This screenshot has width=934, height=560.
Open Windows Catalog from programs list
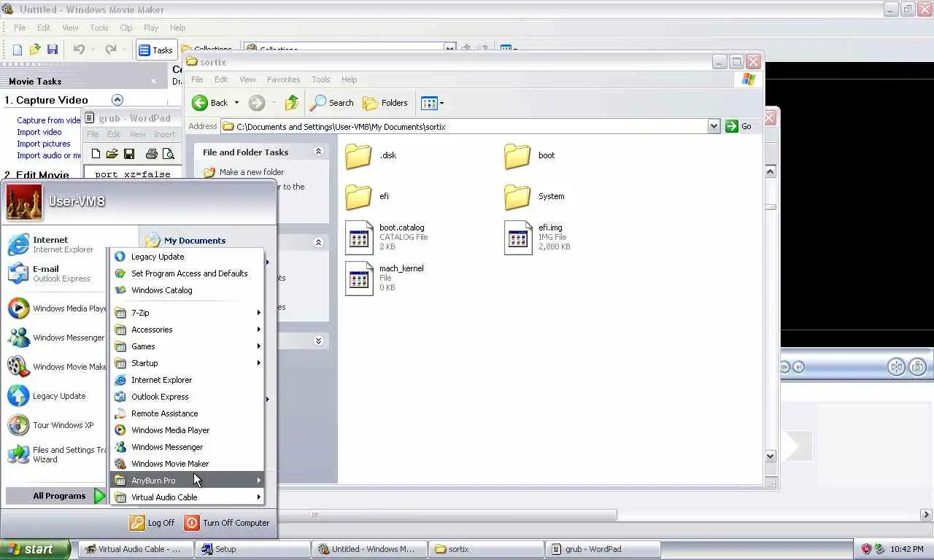click(187, 290)
